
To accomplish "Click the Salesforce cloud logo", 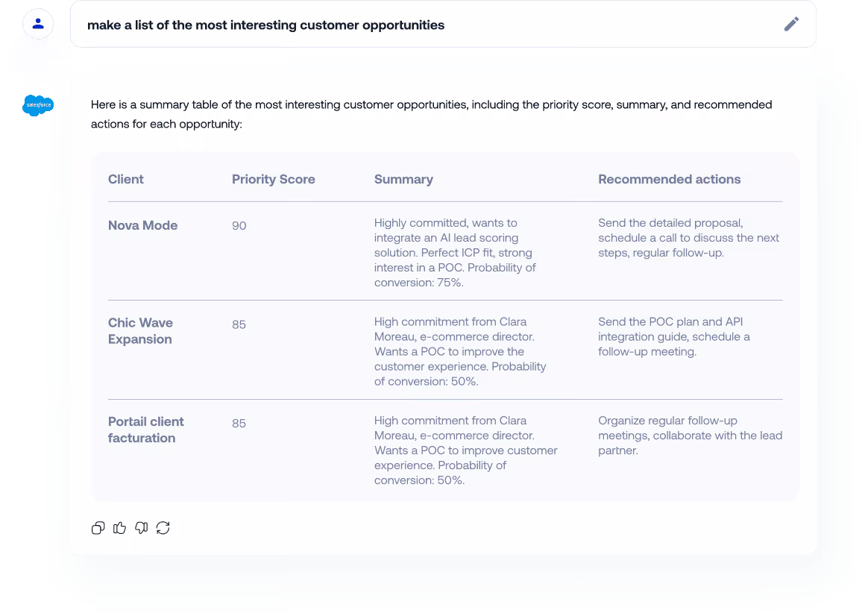I will point(38,104).
